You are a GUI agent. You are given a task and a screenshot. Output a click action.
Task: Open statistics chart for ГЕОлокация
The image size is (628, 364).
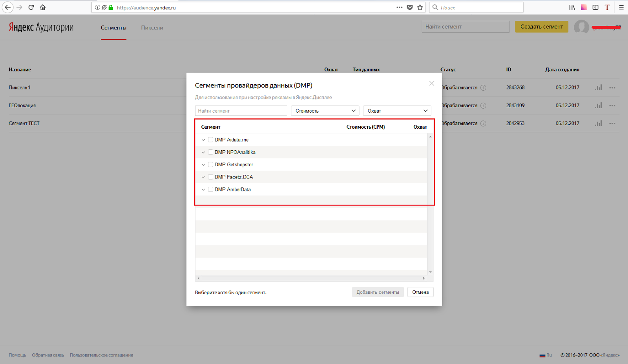(598, 106)
